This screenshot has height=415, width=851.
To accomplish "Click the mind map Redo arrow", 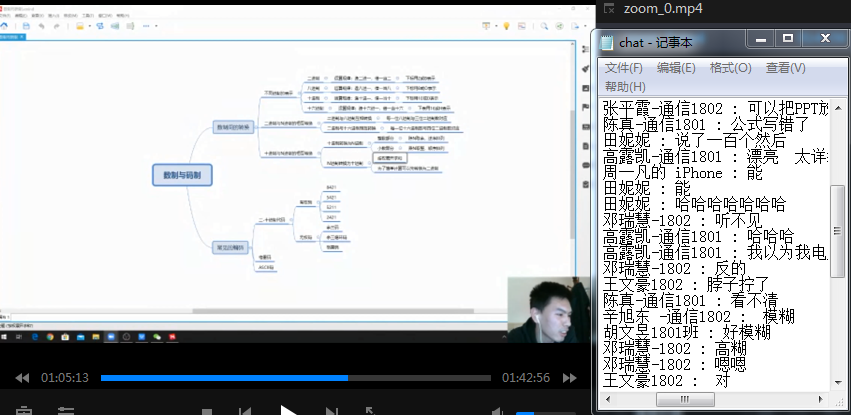I will tap(56, 26).
